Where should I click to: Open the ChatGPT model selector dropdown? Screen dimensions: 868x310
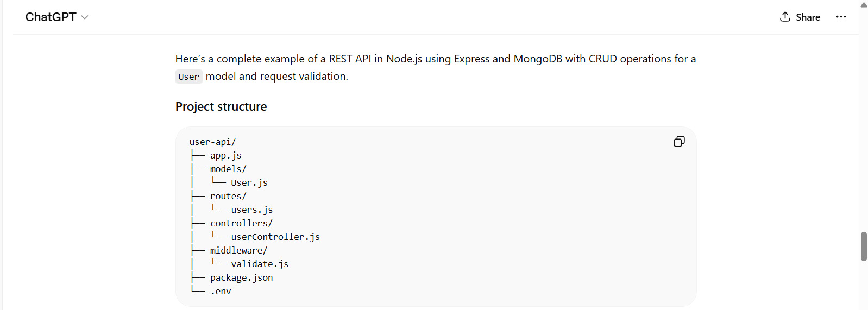(56, 17)
